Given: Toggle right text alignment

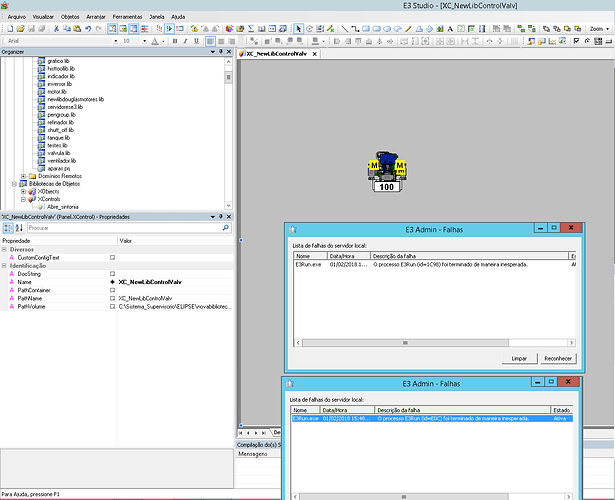Looking at the screenshot, I should [x=232, y=41].
